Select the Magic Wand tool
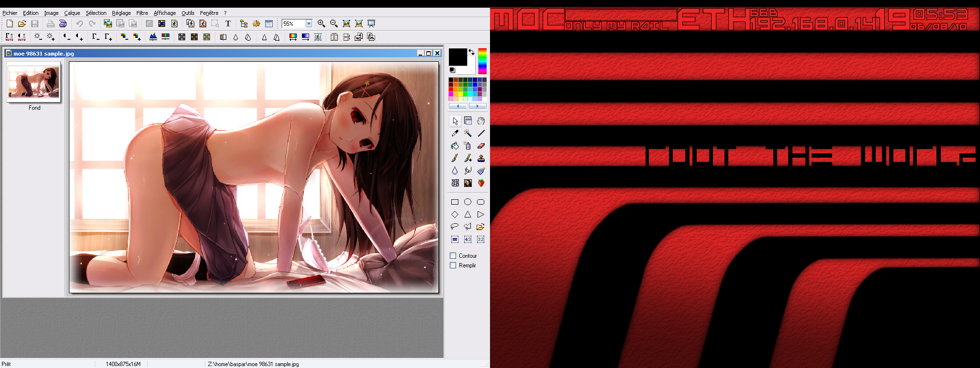 pos(468,133)
